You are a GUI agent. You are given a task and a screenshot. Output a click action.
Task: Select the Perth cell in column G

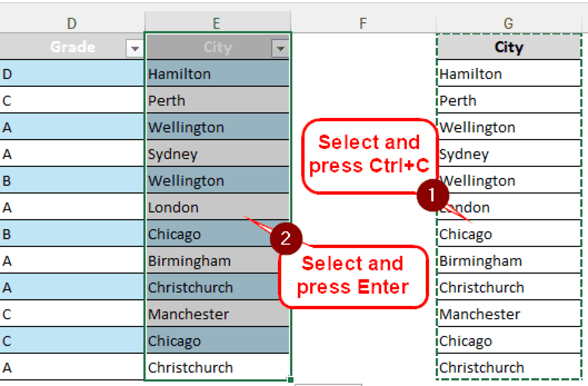coord(508,101)
